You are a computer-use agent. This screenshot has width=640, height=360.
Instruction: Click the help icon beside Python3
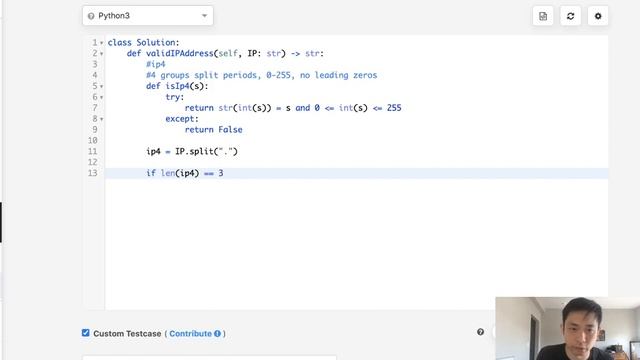(91, 16)
